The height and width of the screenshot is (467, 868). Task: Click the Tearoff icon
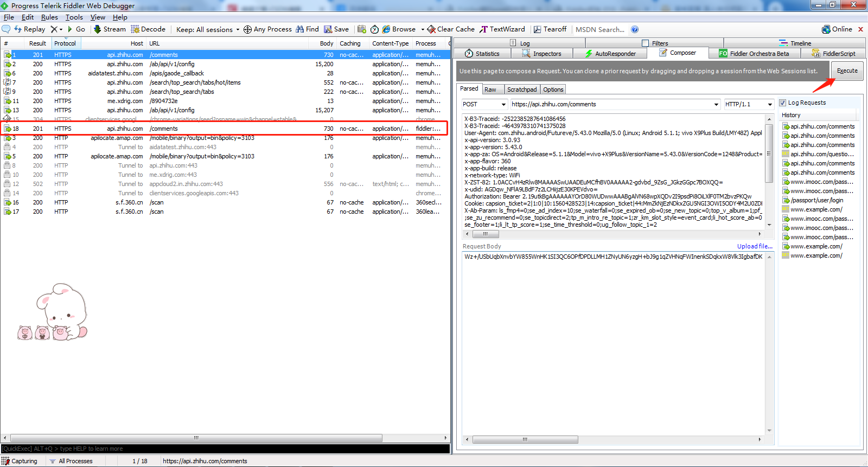point(538,29)
